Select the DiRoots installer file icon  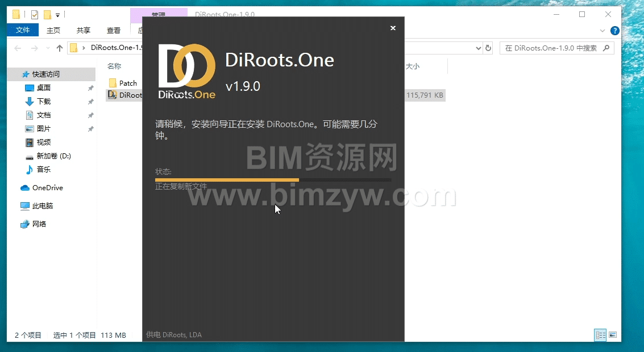coord(112,95)
